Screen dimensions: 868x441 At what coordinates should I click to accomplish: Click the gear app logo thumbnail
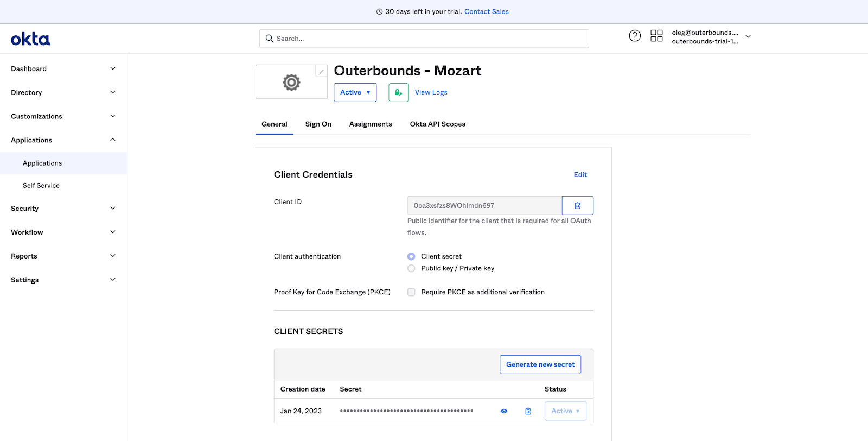(291, 82)
